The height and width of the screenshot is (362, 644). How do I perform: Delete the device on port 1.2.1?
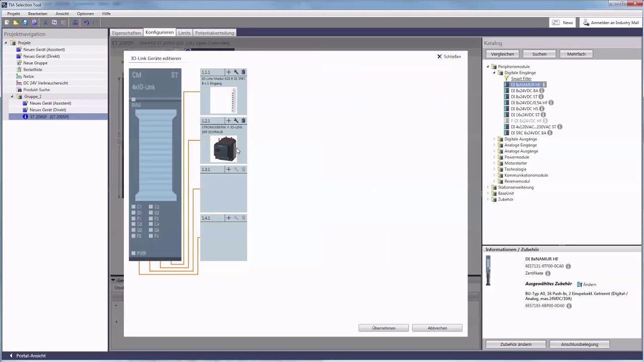point(244,121)
